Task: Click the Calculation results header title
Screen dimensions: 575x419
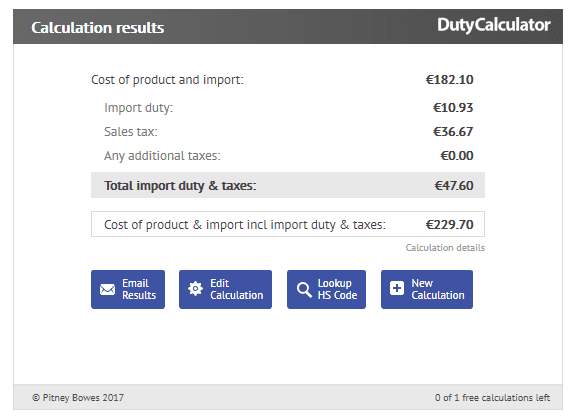Action: (98, 28)
